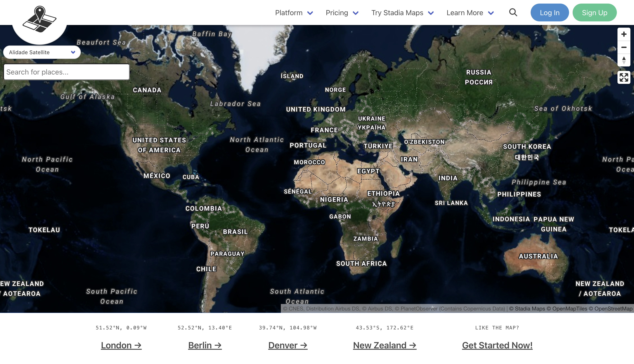Go to the New Zealand link

tap(384, 345)
